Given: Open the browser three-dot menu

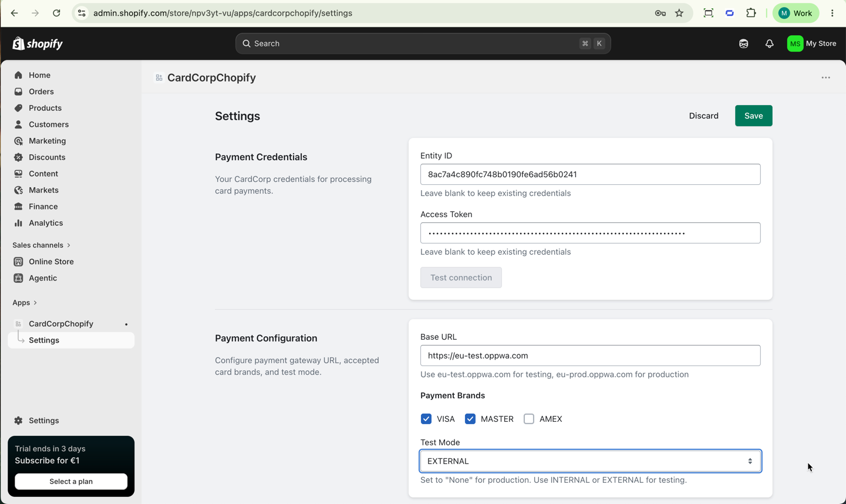Looking at the screenshot, I should pyautogui.click(x=832, y=13).
